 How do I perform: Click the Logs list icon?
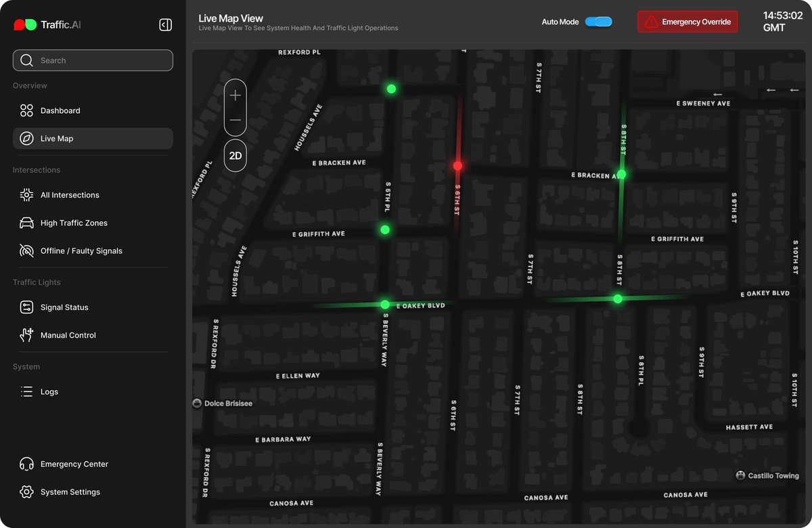pyautogui.click(x=26, y=391)
